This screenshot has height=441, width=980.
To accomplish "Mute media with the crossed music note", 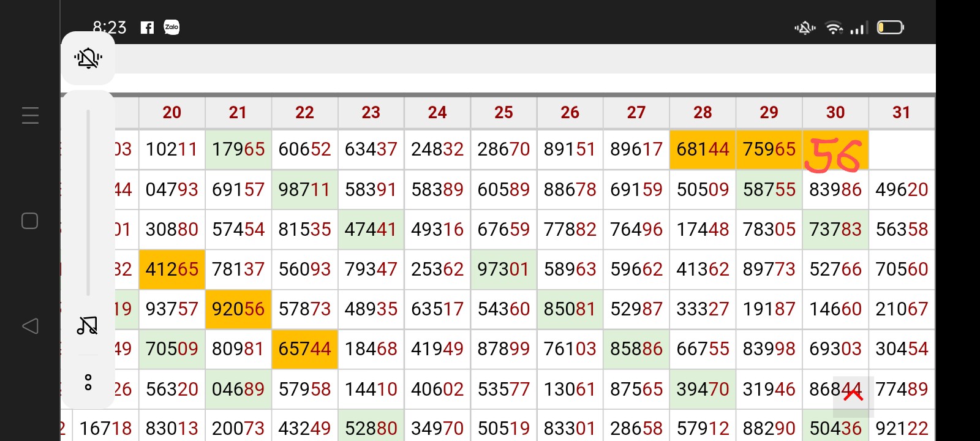I will (88, 325).
